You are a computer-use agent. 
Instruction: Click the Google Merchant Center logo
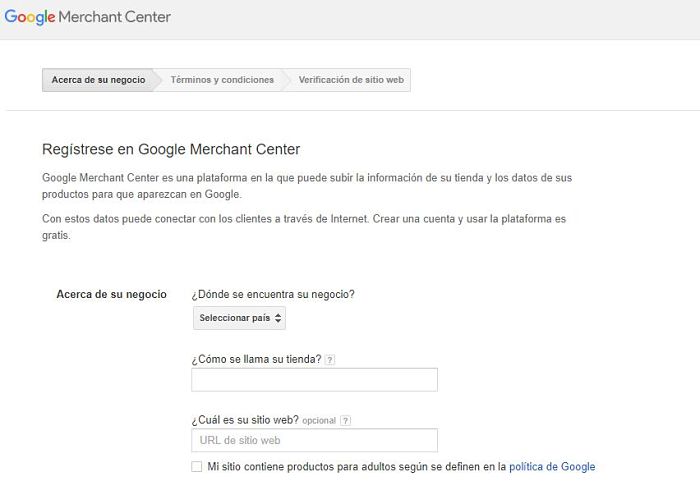point(88,17)
